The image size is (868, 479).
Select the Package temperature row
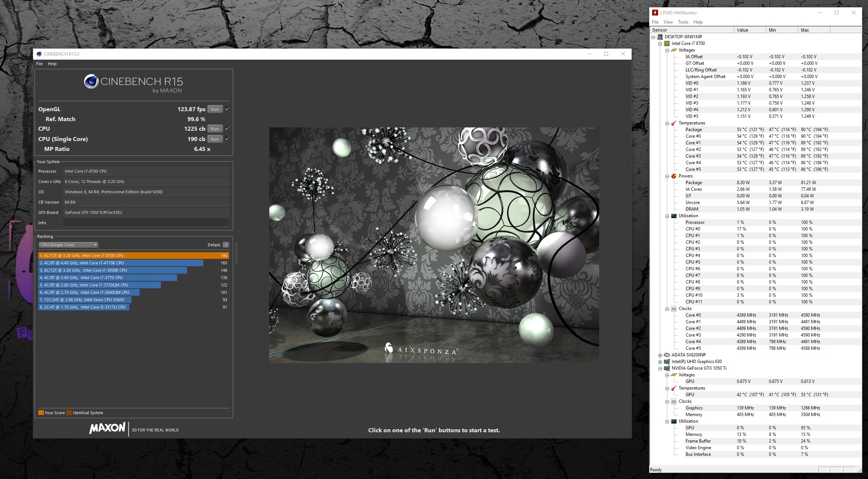click(x=756, y=130)
